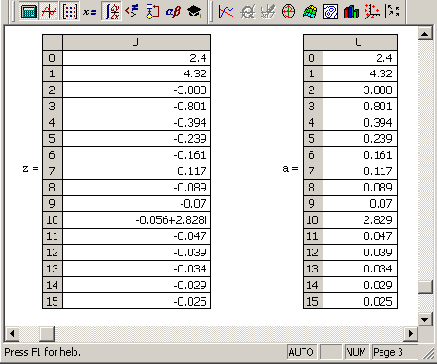Insert a Contour plot
This screenshot has height=364, width=437.
330,11
